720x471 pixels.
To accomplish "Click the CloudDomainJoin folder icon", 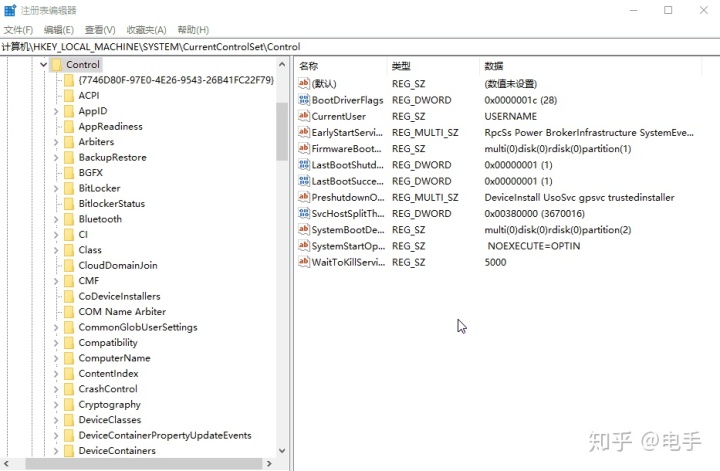I will [69, 265].
